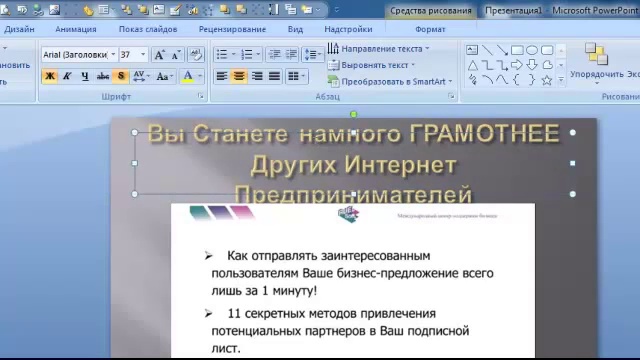
Task: Open the Направление текста dropdown
Action: pyautogui.click(x=378, y=49)
